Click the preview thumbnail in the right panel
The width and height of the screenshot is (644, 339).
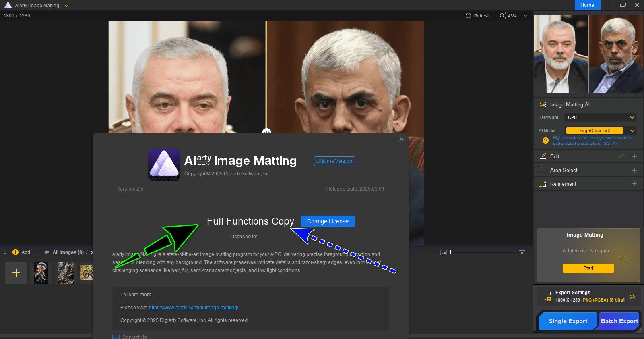tap(588, 54)
